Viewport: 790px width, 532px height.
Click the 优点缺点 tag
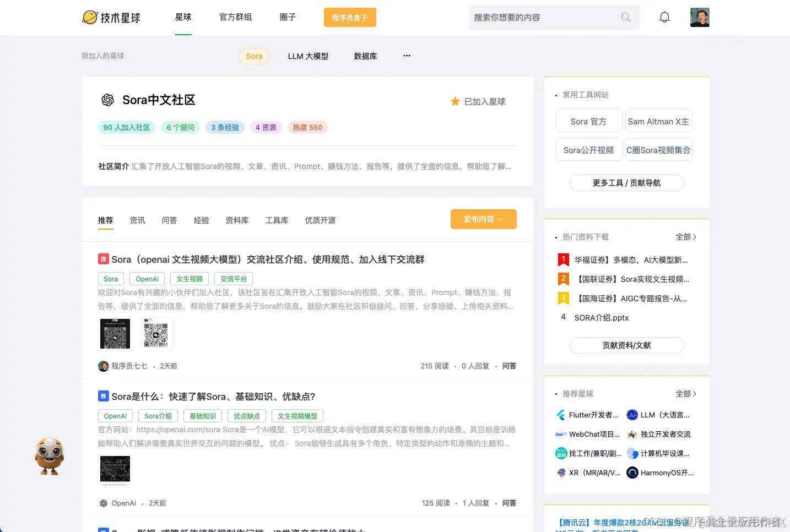pos(247,416)
